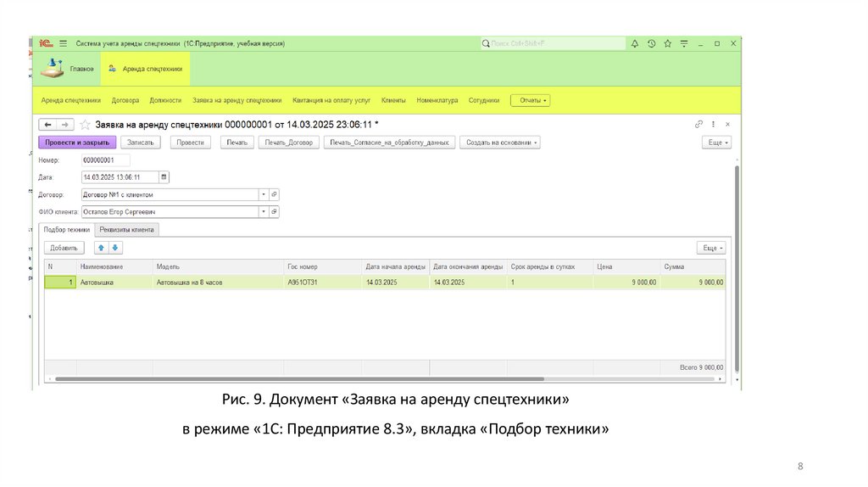Click Провести и закрыть button

point(77,143)
